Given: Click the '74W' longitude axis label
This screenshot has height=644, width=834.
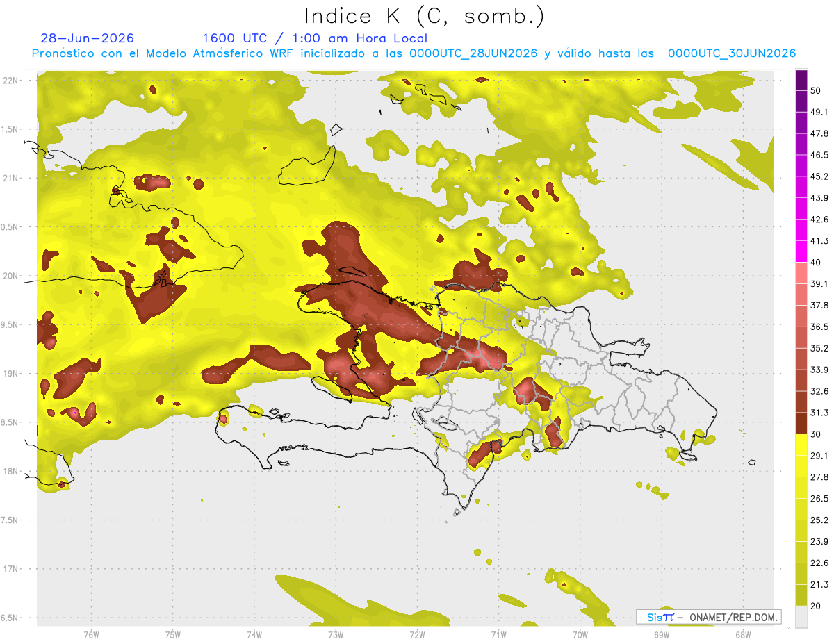Looking at the screenshot, I should coord(254,634).
